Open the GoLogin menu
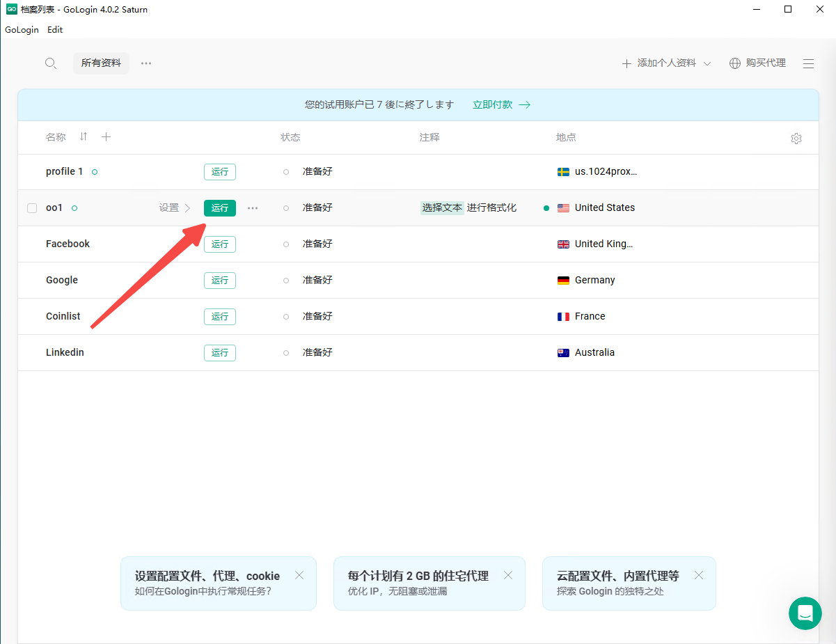This screenshot has height=644, width=836. coord(22,30)
